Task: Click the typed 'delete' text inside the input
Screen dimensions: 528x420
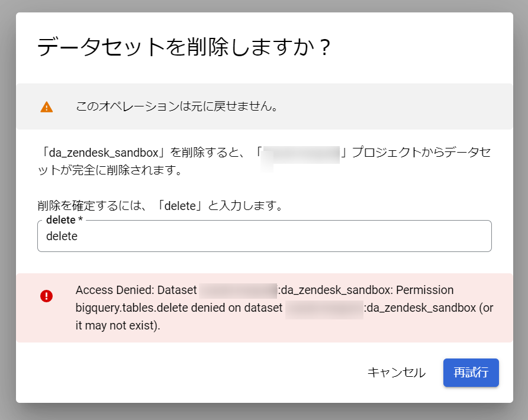Action: 62,236
